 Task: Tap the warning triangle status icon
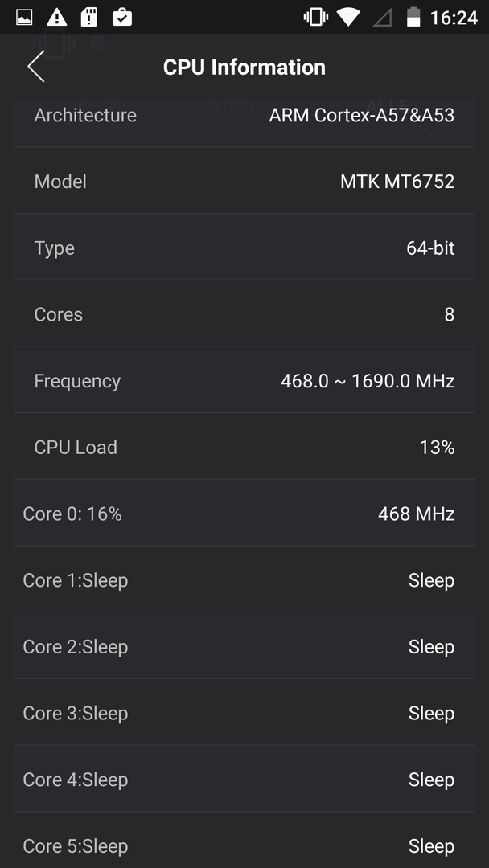tap(56, 18)
